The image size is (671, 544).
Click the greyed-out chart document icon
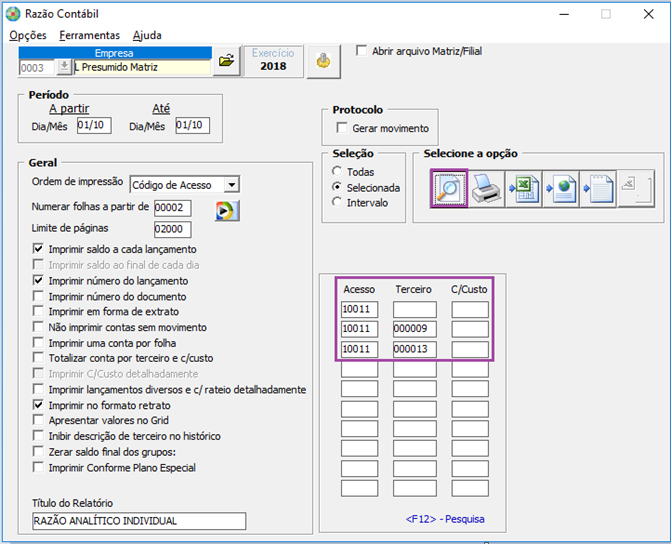[x=636, y=188]
